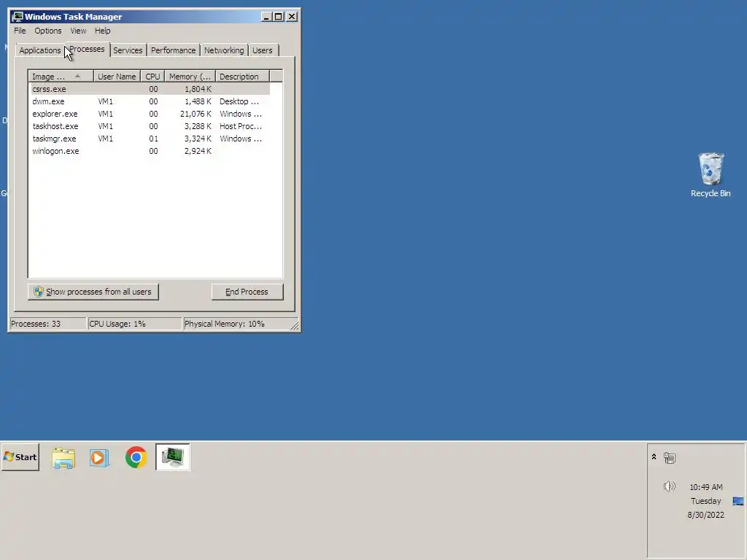Switch to the Applications tab
Image resolution: width=747 pixels, height=560 pixels.
(x=40, y=50)
